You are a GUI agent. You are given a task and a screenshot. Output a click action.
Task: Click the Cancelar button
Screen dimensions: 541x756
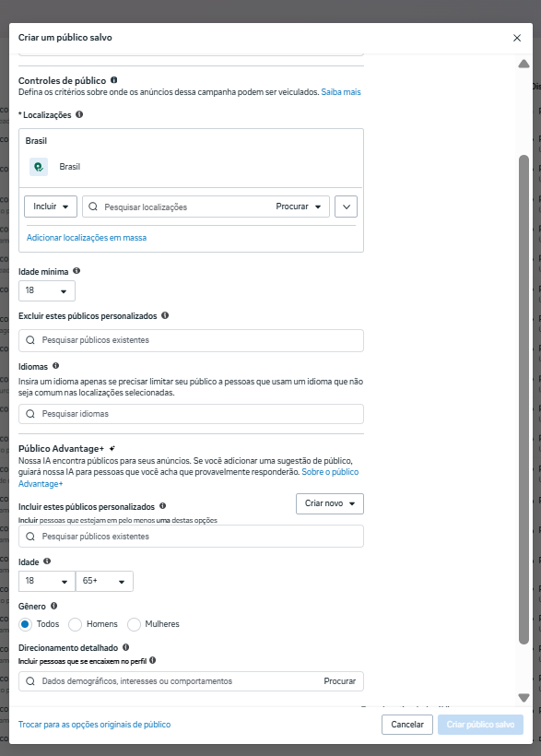[x=407, y=724]
